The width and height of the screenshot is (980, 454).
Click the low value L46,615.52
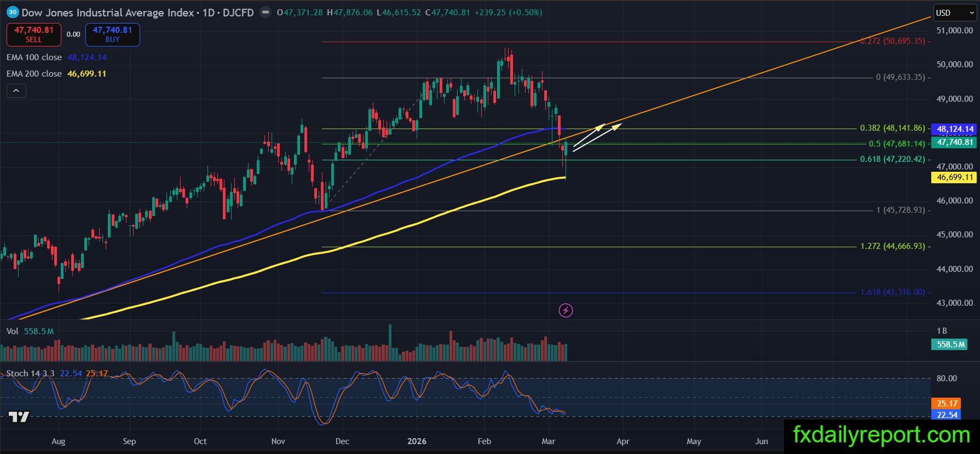click(399, 12)
